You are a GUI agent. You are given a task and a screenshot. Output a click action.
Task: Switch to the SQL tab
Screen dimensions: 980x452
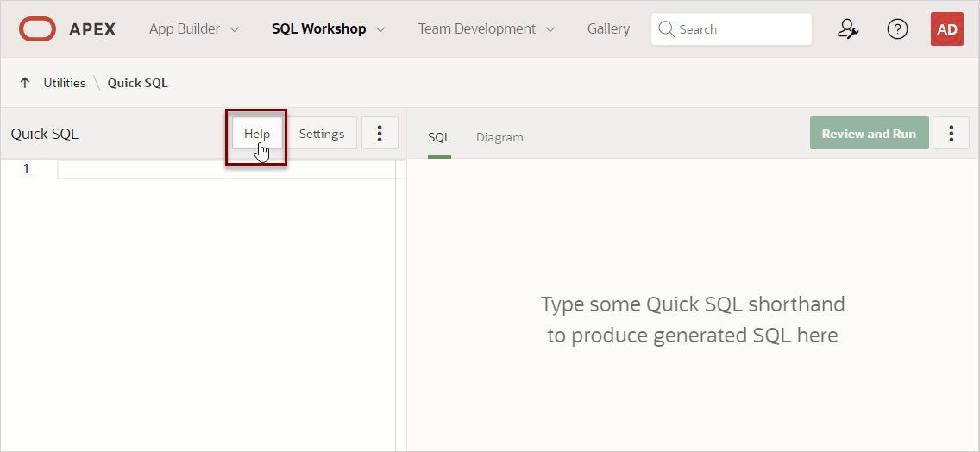pyautogui.click(x=439, y=137)
